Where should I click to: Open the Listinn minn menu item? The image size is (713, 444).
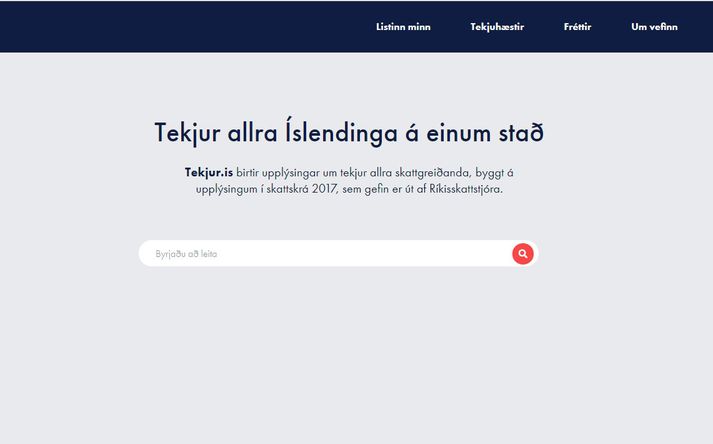click(403, 27)
